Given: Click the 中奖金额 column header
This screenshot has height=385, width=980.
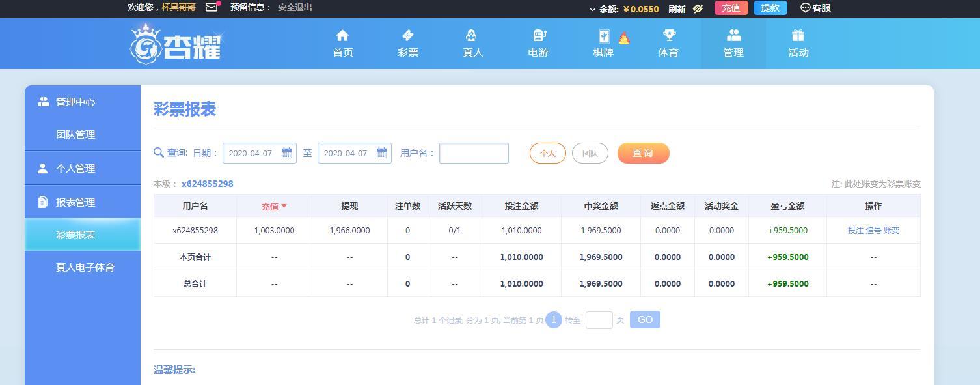Looking at the screenshot, I should (x=601, y=206).
